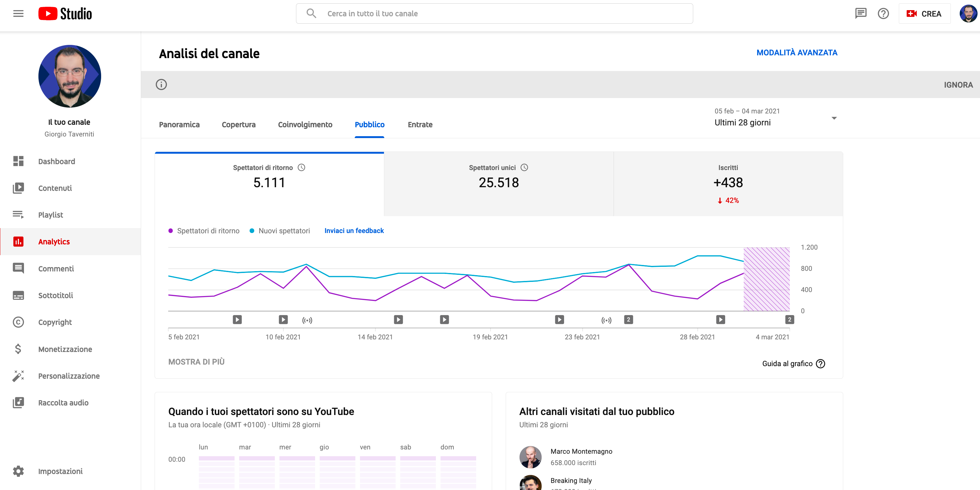Open Sottotitoli from sidebar icon

(18, 295)
